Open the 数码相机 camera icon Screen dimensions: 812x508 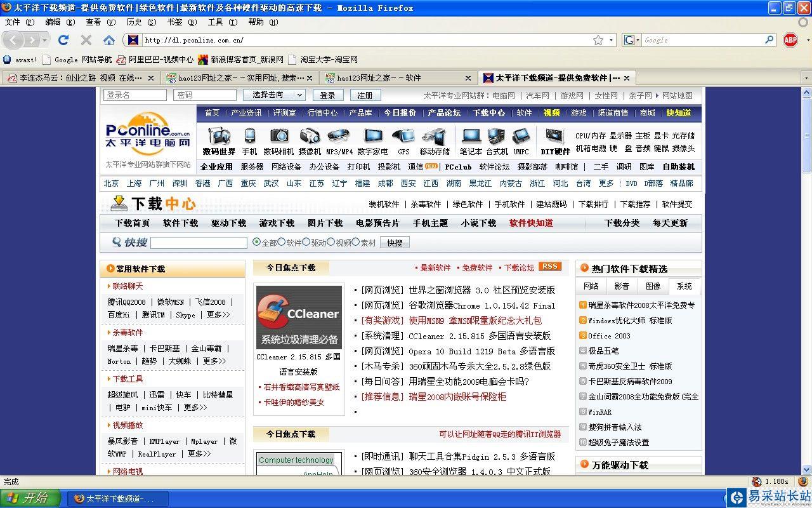279,136
